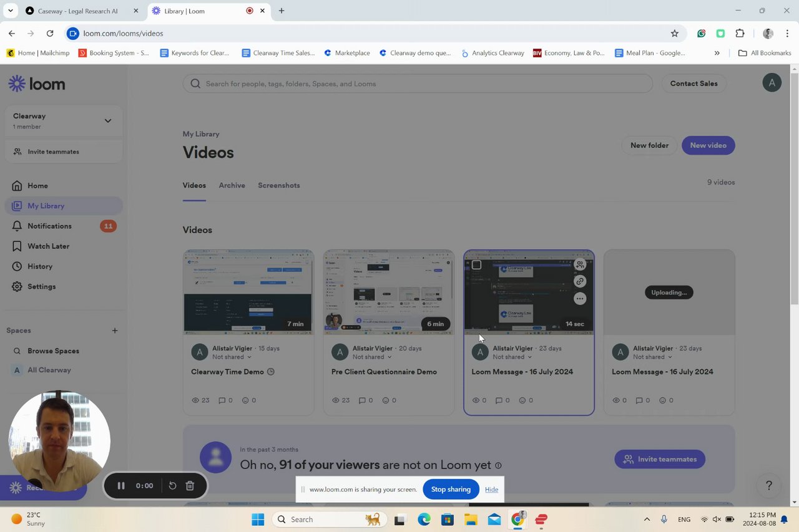
Task: Click the account avatar at top right
Action: (x=772, y=83)
